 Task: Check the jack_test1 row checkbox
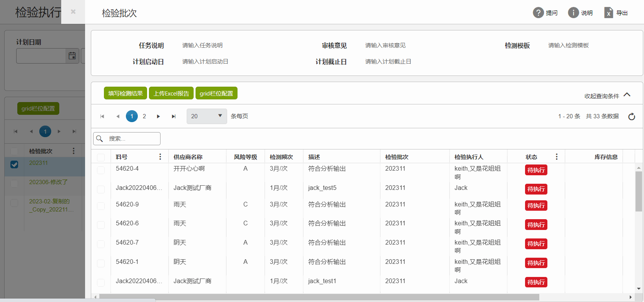click(101, 283)
